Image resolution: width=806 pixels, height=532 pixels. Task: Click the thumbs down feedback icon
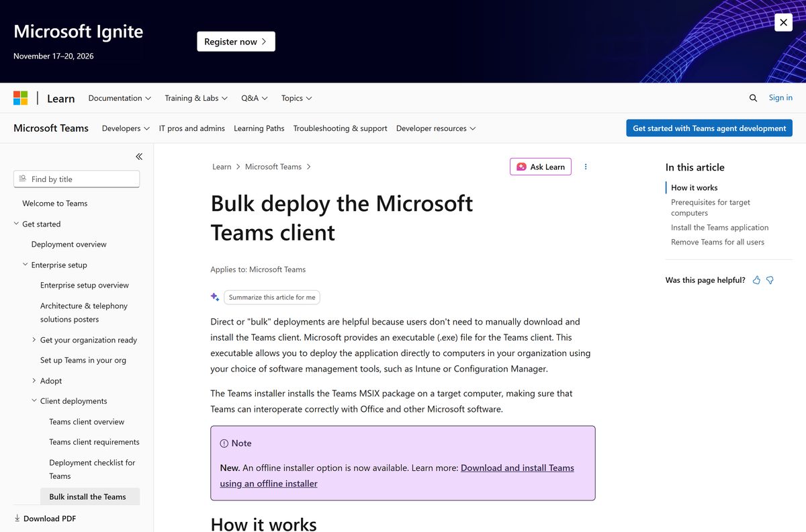[770, 280]
